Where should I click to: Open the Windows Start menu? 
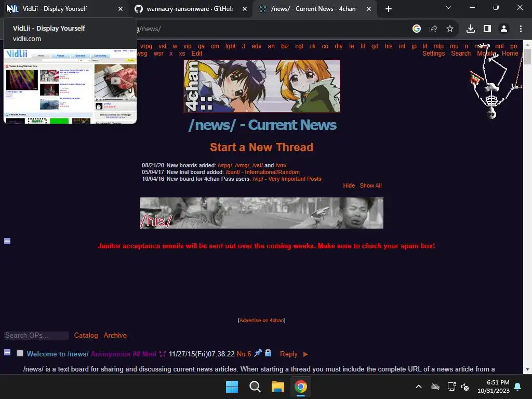tap(232, 387)
